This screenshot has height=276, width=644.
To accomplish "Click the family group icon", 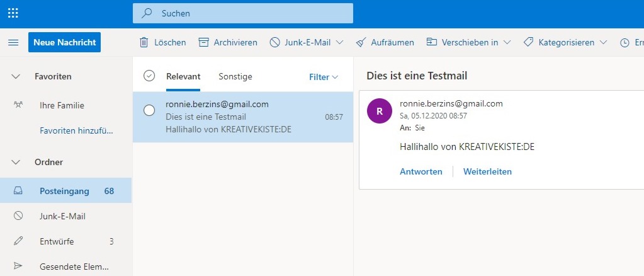I will pyautogui.click(x=18, y=105).
